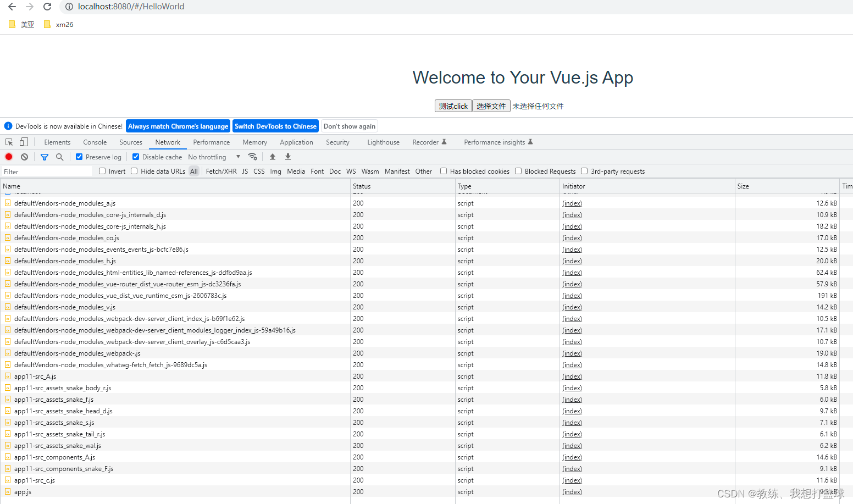Filter requests by Fetch/XHR

point(221,171)
